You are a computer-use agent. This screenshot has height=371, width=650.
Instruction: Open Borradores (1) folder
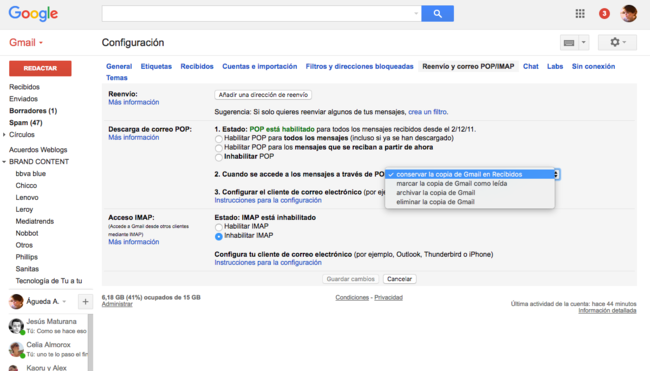coord(33,111)
